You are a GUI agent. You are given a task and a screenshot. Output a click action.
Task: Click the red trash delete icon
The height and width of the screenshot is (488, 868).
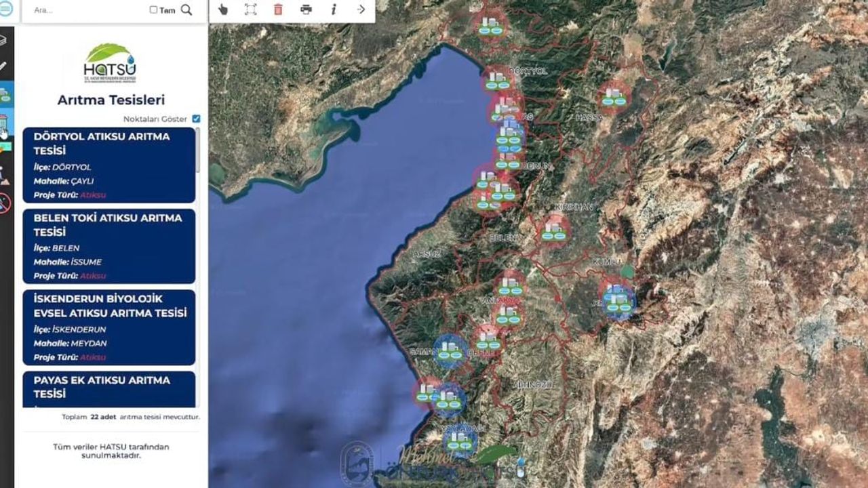tap(278, 9)
